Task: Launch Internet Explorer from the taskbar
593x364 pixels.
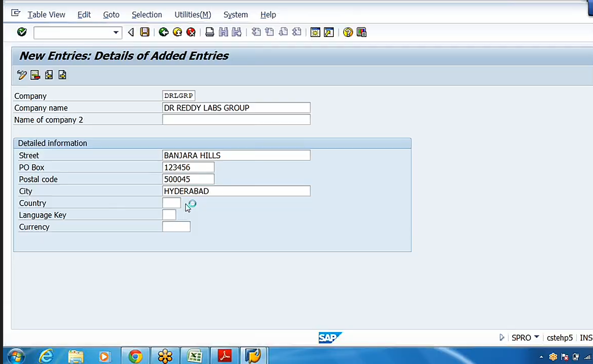Action: (x=46, y=356)
